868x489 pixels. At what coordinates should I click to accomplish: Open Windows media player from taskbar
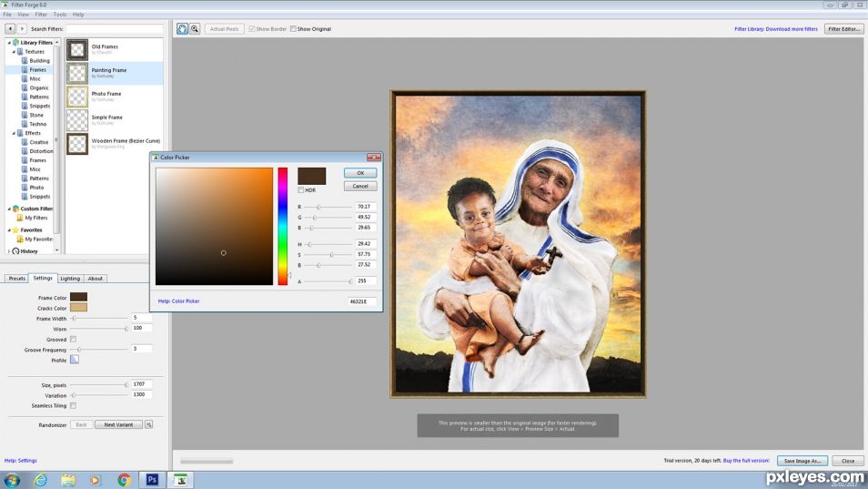tap(96, 480)
